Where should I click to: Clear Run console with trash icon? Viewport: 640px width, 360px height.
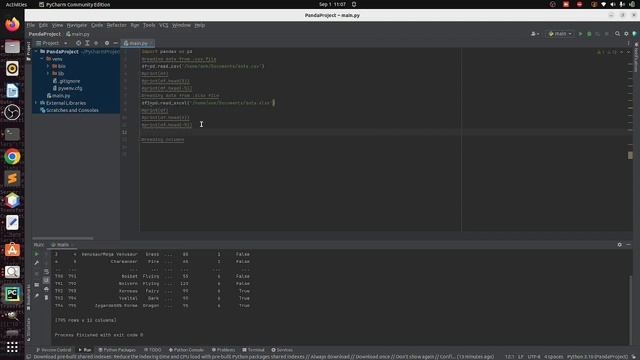coord(46,298)
